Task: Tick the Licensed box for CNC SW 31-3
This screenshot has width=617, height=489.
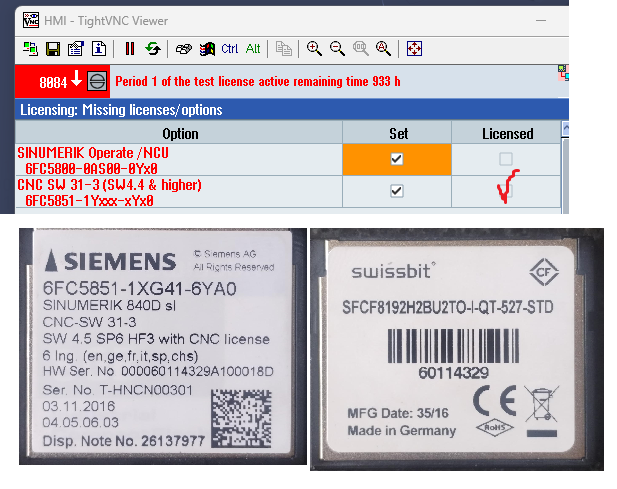Action: point(506,191)
